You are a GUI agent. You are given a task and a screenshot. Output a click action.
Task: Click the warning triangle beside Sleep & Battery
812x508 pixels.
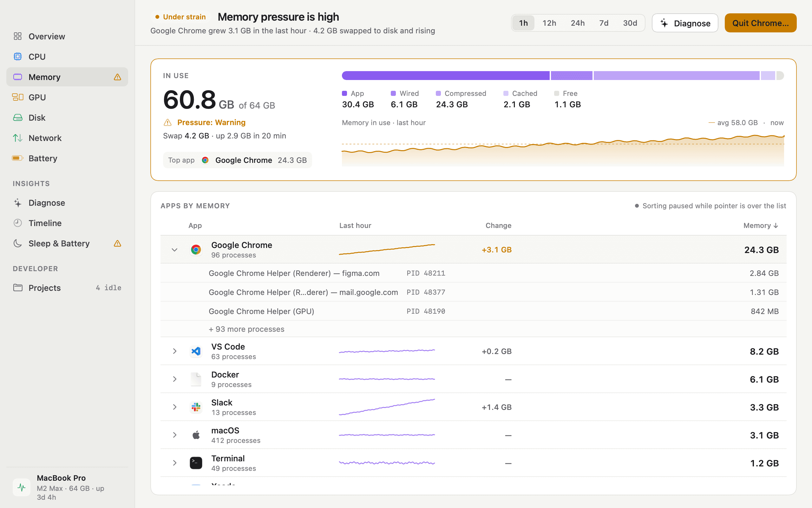click(x=117, y=243)
